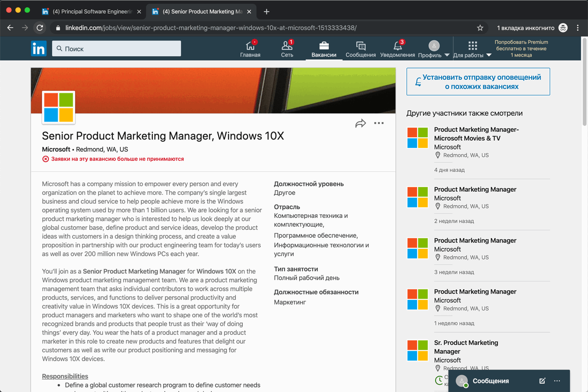Open the more options menu on the job posting
588x392 pixels.
[x=378, y=123]
